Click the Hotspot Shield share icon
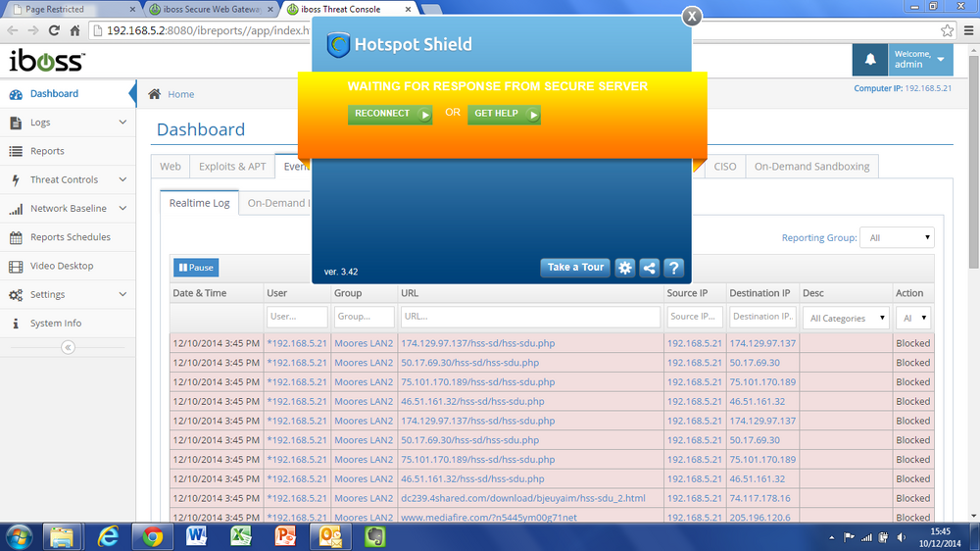The width and height of the screenshot is (980, 551). tap(650, 268)
